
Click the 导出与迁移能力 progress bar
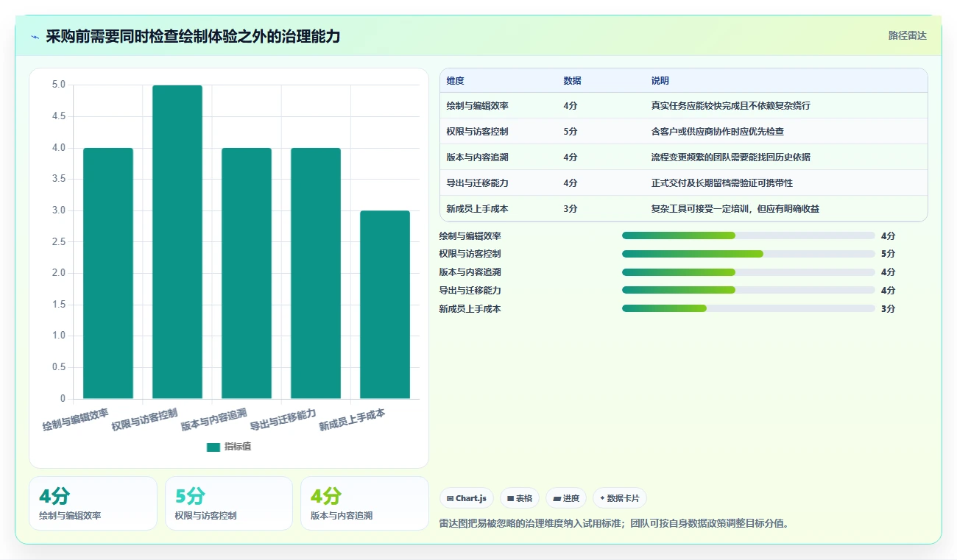748,290
